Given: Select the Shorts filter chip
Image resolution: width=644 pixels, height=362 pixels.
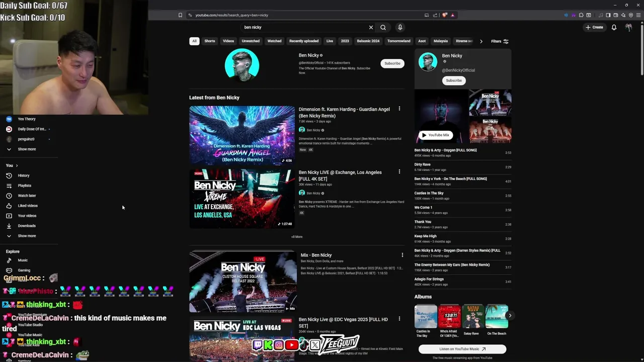Looking at the screenshot, I should (210, 41).
